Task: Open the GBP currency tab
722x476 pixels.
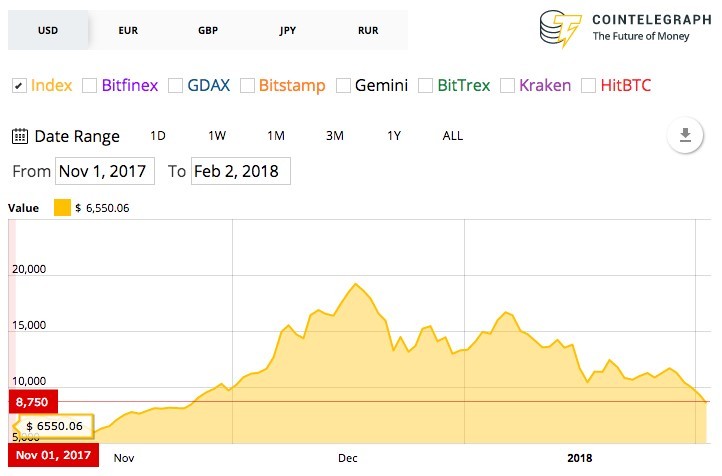Action: pos(208,30)
